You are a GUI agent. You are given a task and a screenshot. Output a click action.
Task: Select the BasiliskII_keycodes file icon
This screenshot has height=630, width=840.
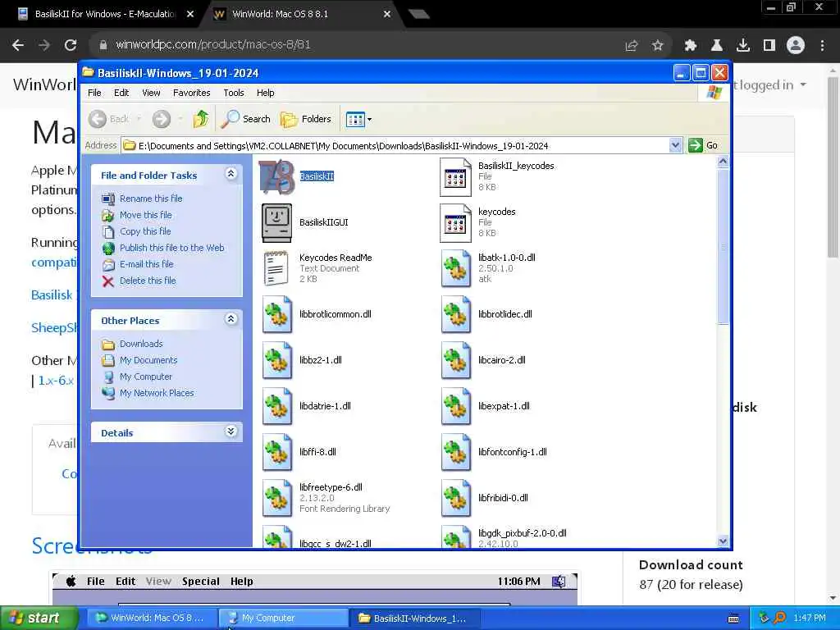455,177
